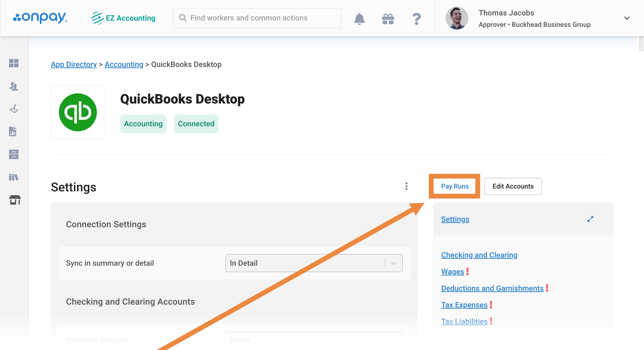
Task: Expand the user account menu chevron
Action: click(x=626, y=18)
